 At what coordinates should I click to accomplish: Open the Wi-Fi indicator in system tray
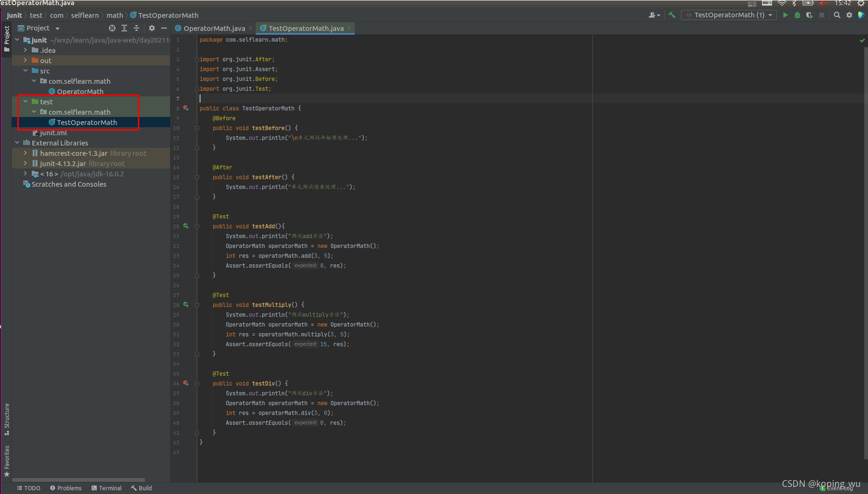782,3
